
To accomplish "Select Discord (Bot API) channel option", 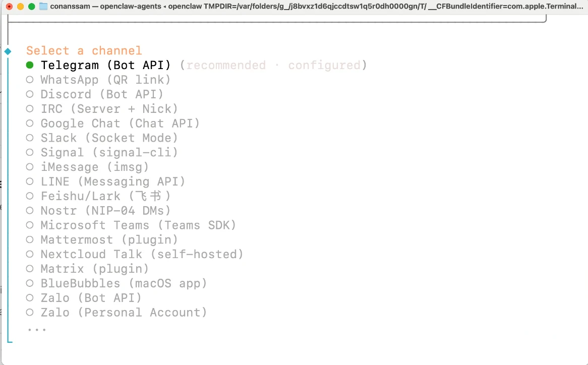I will 102,94.
